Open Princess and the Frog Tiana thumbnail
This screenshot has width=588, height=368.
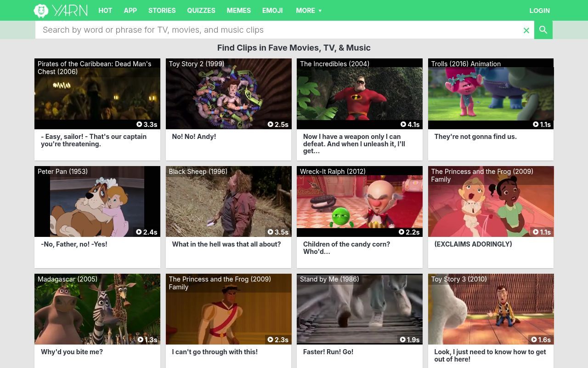coord(491,201)
